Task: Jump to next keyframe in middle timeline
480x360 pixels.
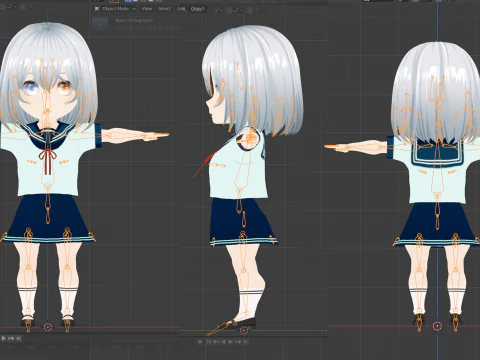Action: click(x=238, y=342)
